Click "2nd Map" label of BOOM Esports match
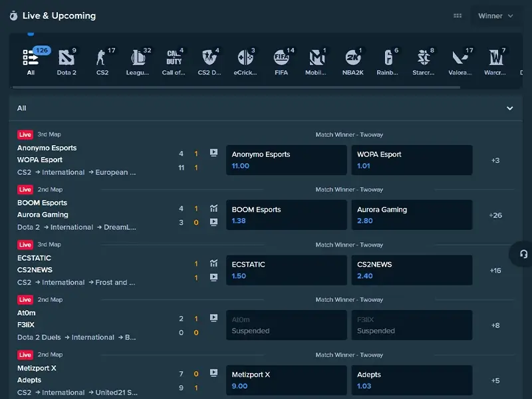This screenshot has height=399, width=532. point(50,190)
